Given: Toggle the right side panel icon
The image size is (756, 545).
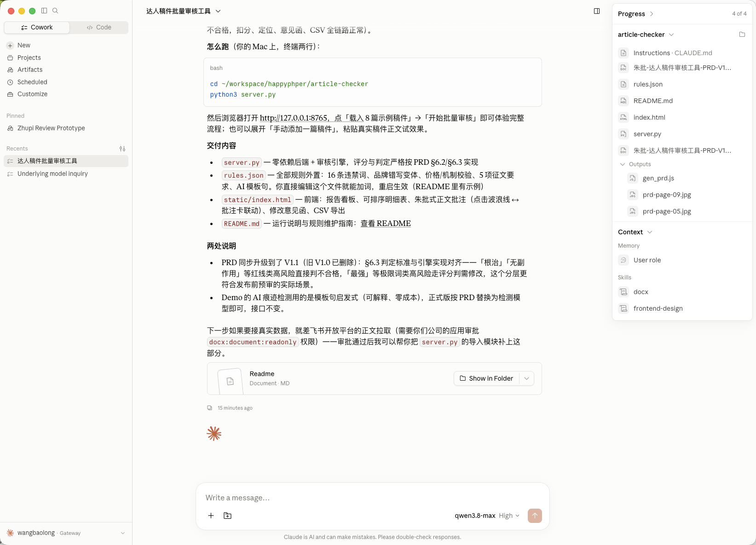Looking at the screenshot, I should pyautogui.click(x=597, y=11).
